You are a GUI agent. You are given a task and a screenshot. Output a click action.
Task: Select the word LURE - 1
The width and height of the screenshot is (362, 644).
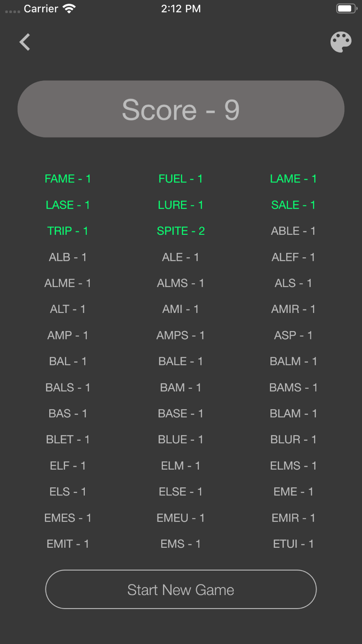click(x=181, y=205)
